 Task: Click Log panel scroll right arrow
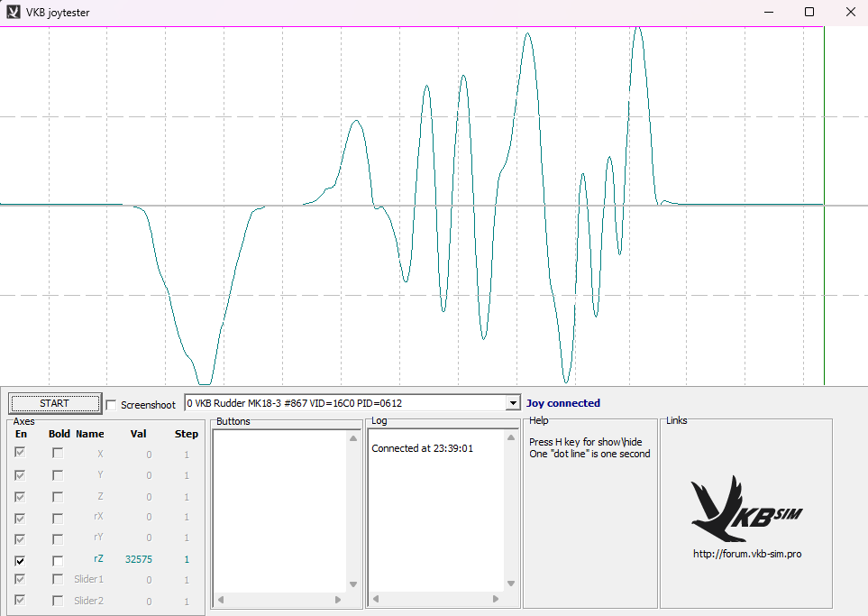496,600
